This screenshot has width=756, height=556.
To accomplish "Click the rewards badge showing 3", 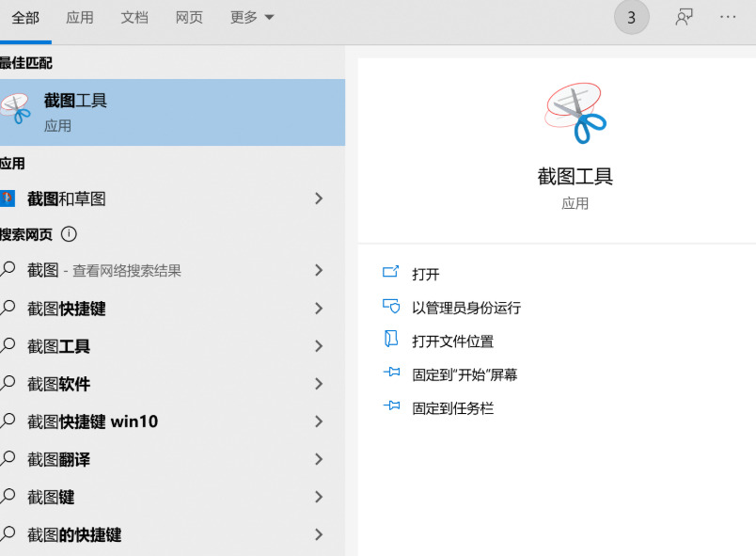I will 631,18.
